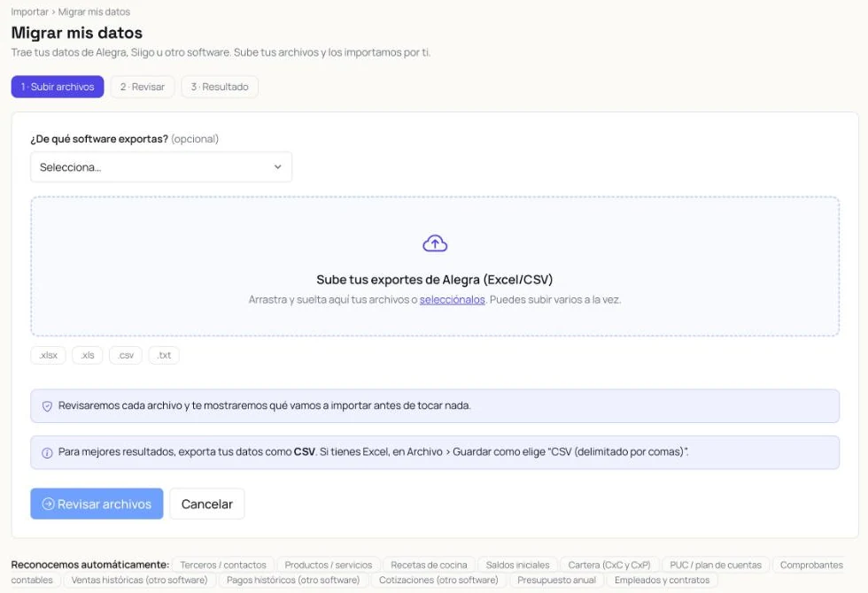Click the 'Revisar archivos' button
Screen dimensions: 868x593
click(97, 504)
